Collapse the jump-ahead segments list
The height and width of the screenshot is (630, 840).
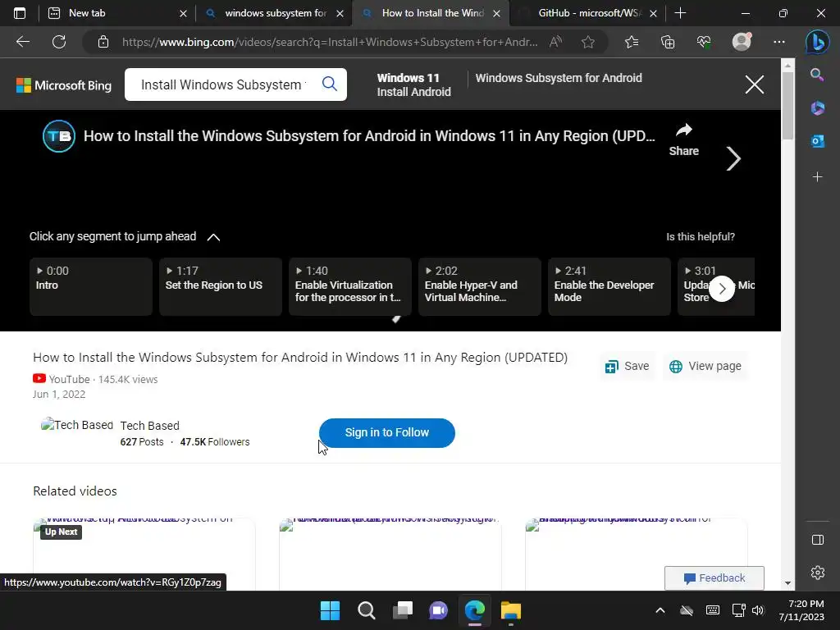pyautogui.click(x=213, y=237)
